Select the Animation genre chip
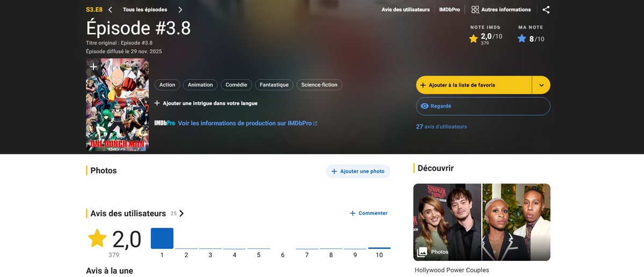 tap(200, 85)
